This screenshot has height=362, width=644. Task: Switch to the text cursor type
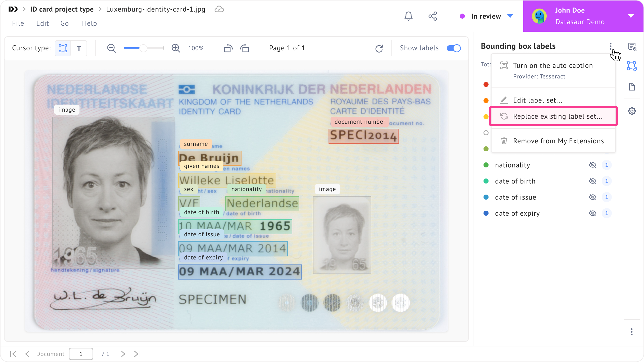(x=79, y=48)
